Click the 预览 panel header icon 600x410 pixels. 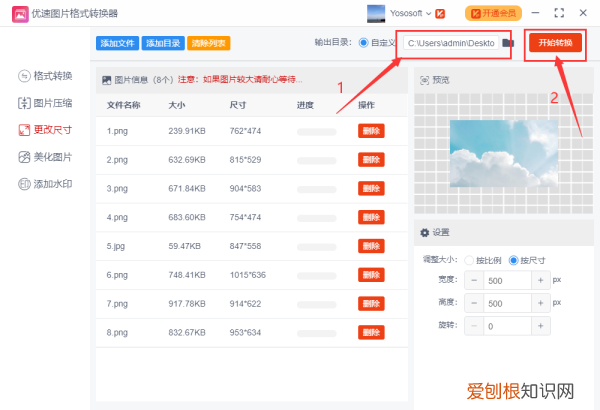coord(425,80)
